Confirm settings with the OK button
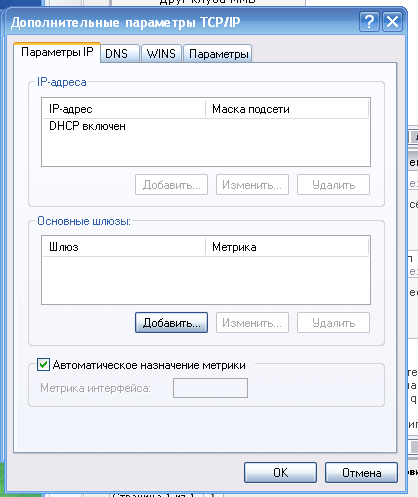The height and width of the screenshot is (497, 418). 280,473
